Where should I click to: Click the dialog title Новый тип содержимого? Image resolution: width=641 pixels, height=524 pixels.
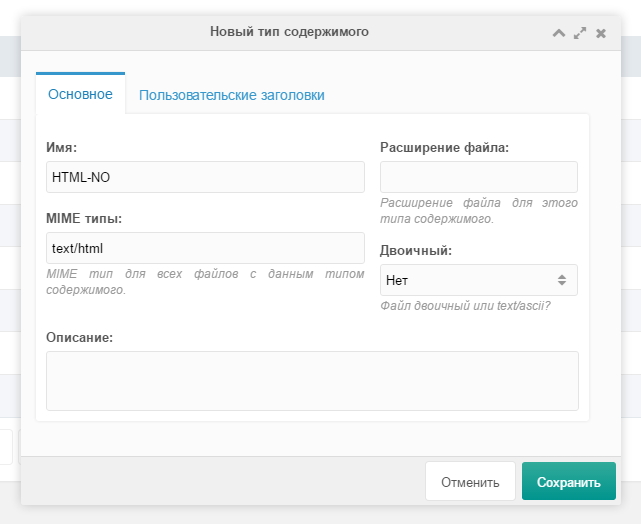pyautogui.click(x=289, y=31)
